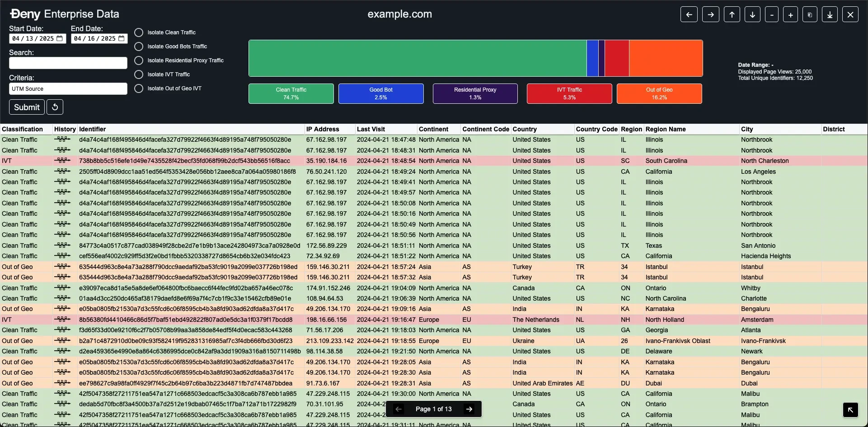This screenshot has height=427, width=868.
Task: Click the up arrow toolbar button
Action: click(732, 14)
